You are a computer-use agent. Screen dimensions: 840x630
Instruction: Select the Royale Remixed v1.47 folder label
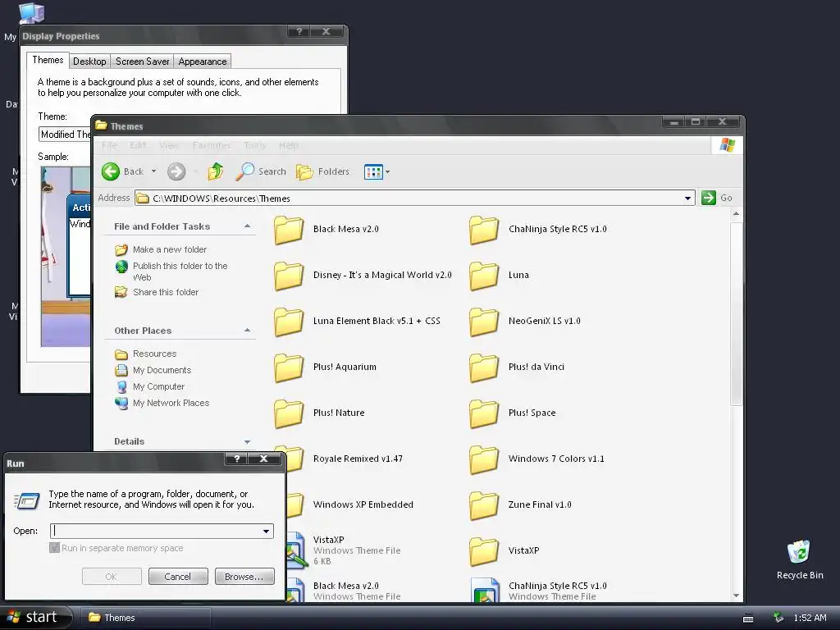click(358, 459)
